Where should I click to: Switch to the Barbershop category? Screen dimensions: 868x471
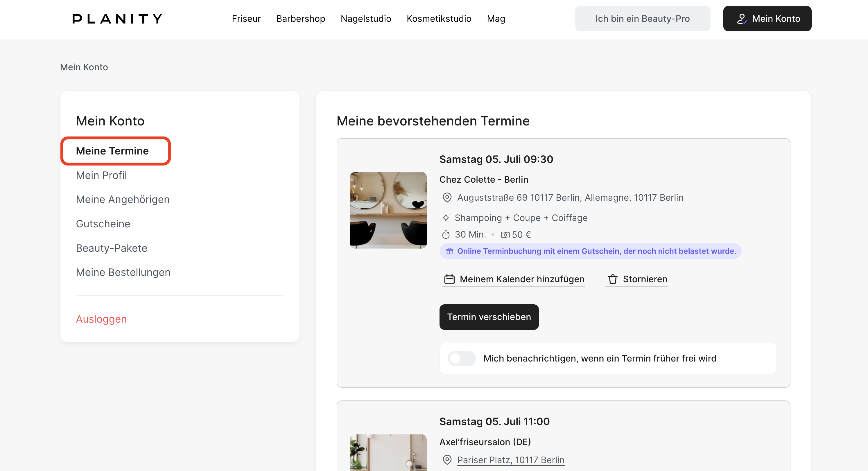coord(301,19)
